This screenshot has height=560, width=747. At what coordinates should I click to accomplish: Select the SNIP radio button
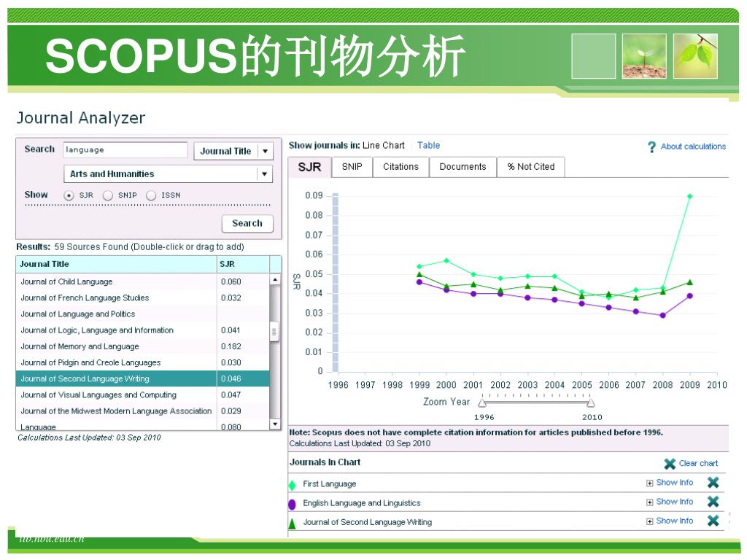pos(108,195)
